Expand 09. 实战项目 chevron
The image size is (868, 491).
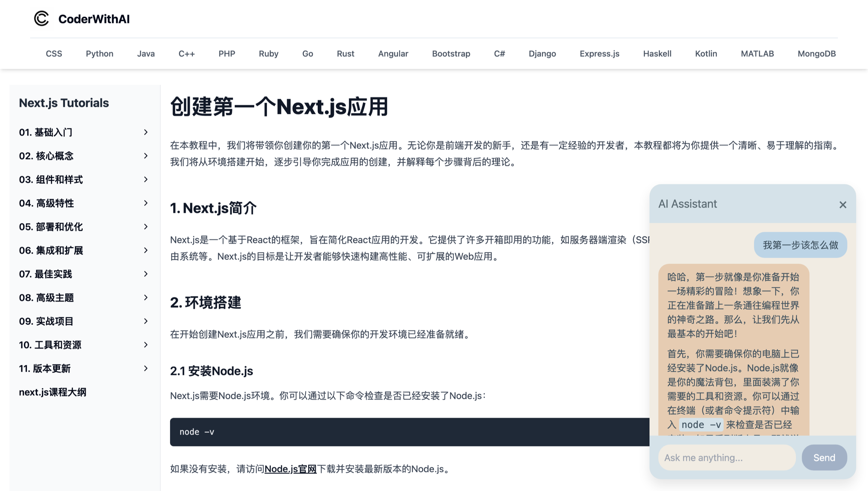pos(146,321)
